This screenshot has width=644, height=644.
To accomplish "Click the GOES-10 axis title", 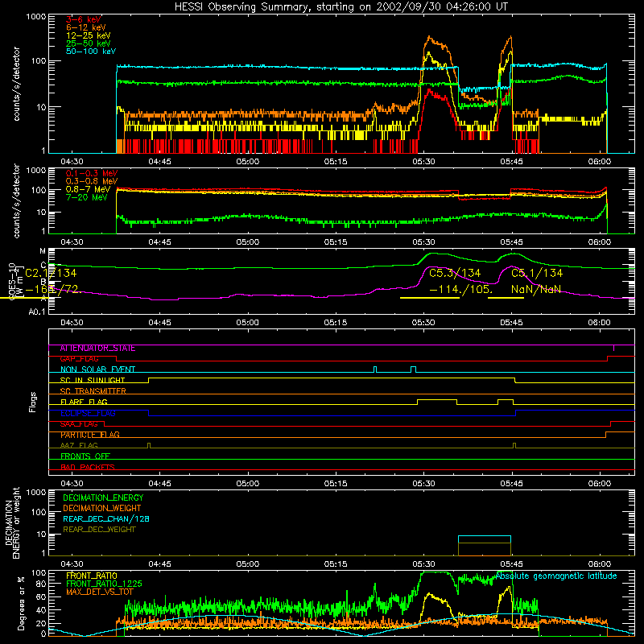I will tap(12, 281).
